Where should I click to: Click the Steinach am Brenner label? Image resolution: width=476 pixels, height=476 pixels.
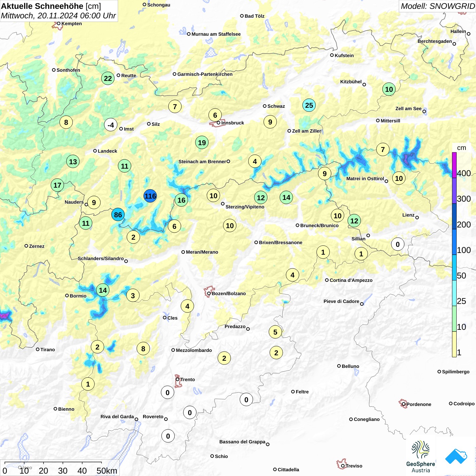click(202, 161)
